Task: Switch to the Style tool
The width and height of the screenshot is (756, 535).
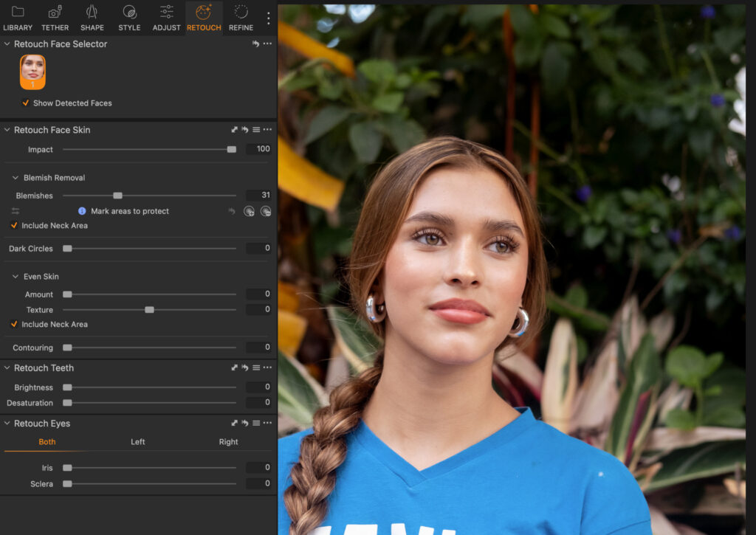Action: 128,18
